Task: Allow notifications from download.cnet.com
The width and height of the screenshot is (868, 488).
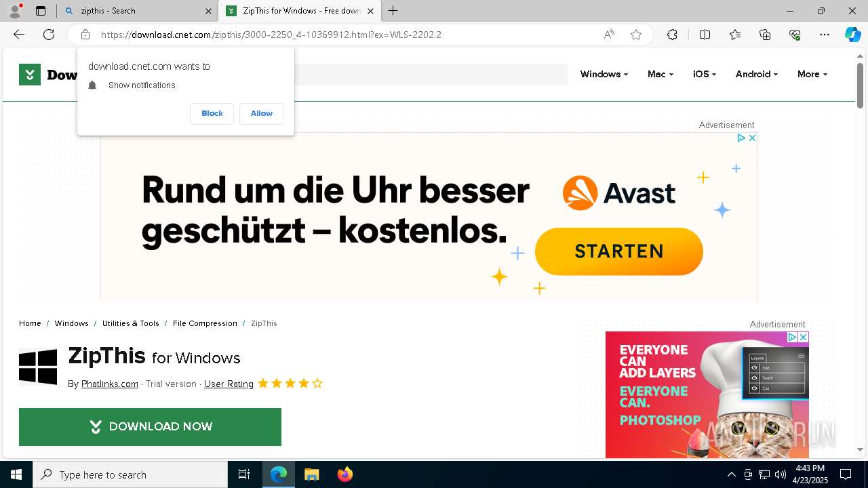Action: click(x=261, y=113)
